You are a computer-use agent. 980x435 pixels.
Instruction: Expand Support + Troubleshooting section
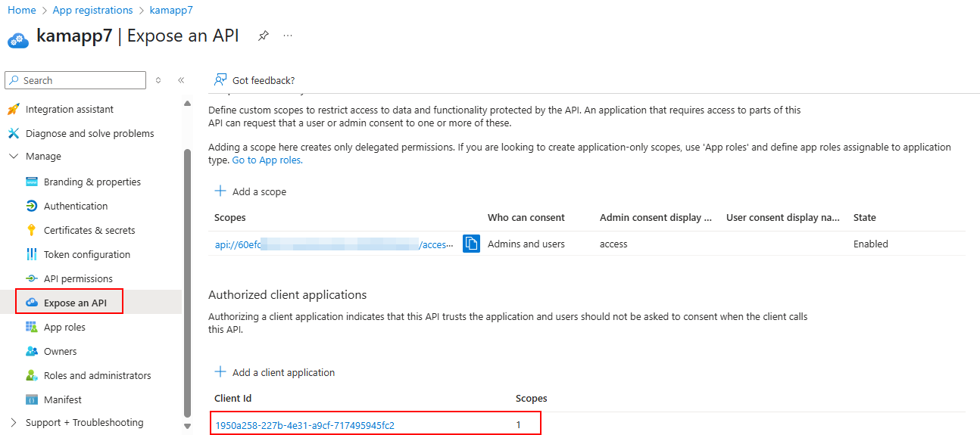click(x=14, y=423)
